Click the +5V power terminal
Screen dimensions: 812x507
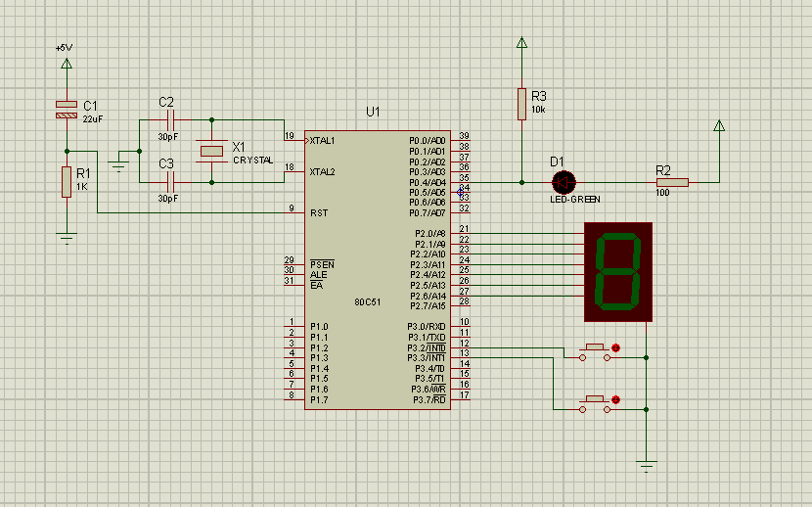click(x=67, y=64)
